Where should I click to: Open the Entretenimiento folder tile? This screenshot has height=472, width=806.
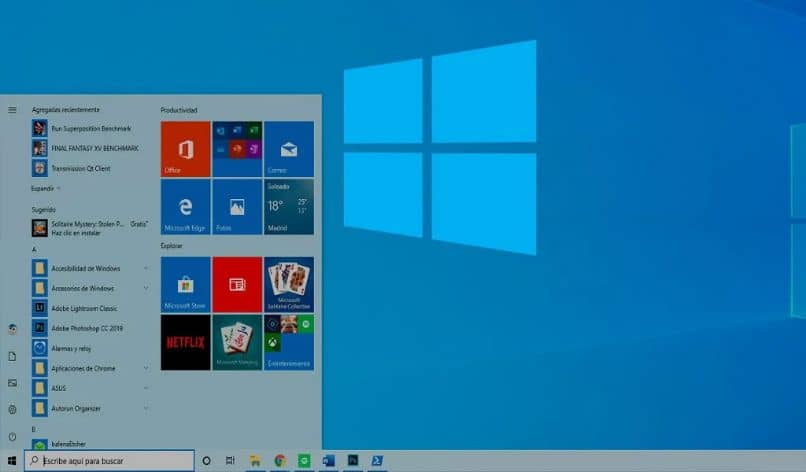click(x=289, y=342)
